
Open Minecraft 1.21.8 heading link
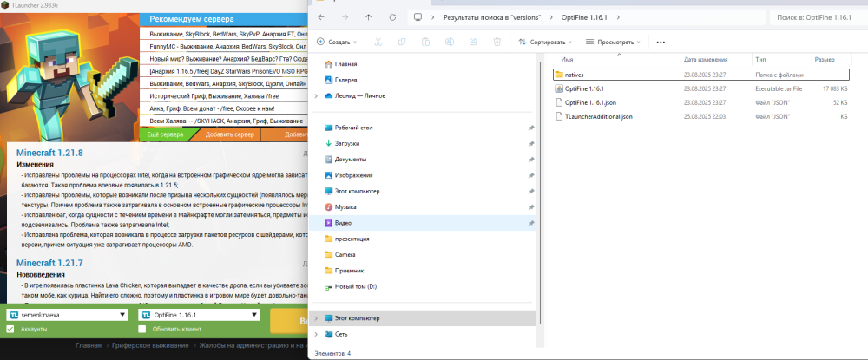point(49,153)
